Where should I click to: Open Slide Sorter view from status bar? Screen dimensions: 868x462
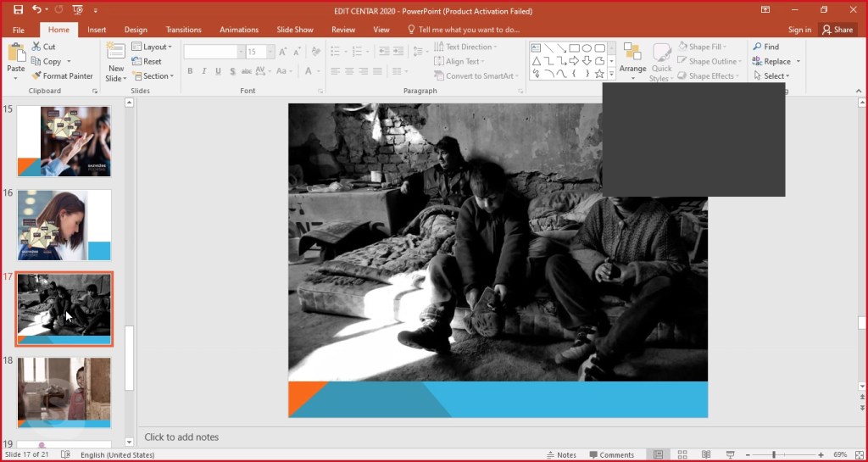[682, 455]
